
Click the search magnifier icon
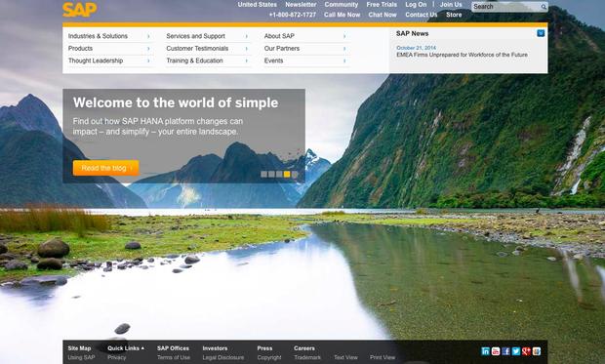[544, 7]
